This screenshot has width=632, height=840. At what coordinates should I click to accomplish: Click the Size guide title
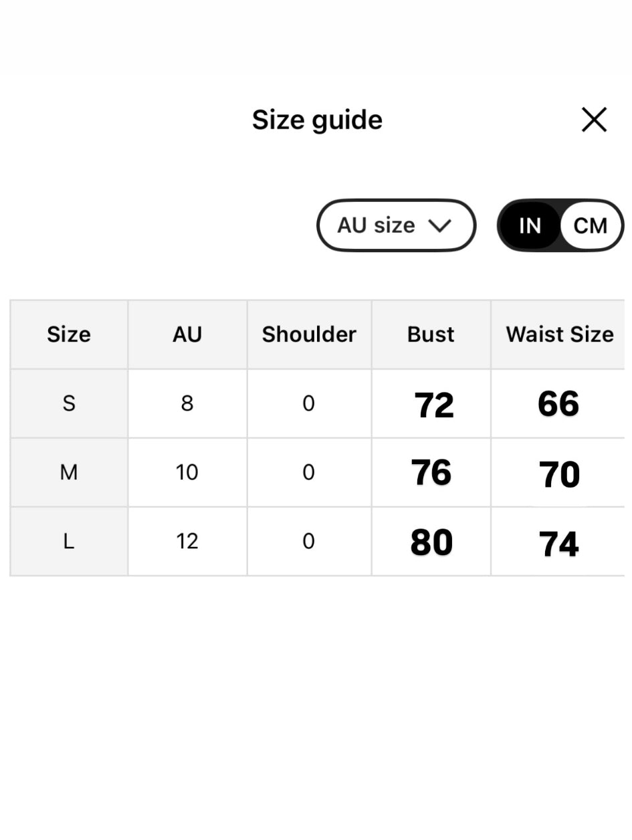(317, 120)
